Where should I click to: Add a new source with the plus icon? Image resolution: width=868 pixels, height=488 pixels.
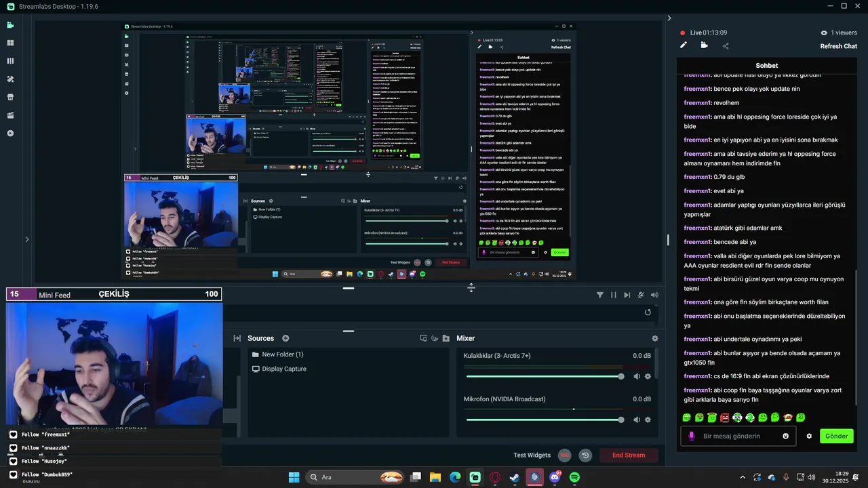click(x=285, y=338)
